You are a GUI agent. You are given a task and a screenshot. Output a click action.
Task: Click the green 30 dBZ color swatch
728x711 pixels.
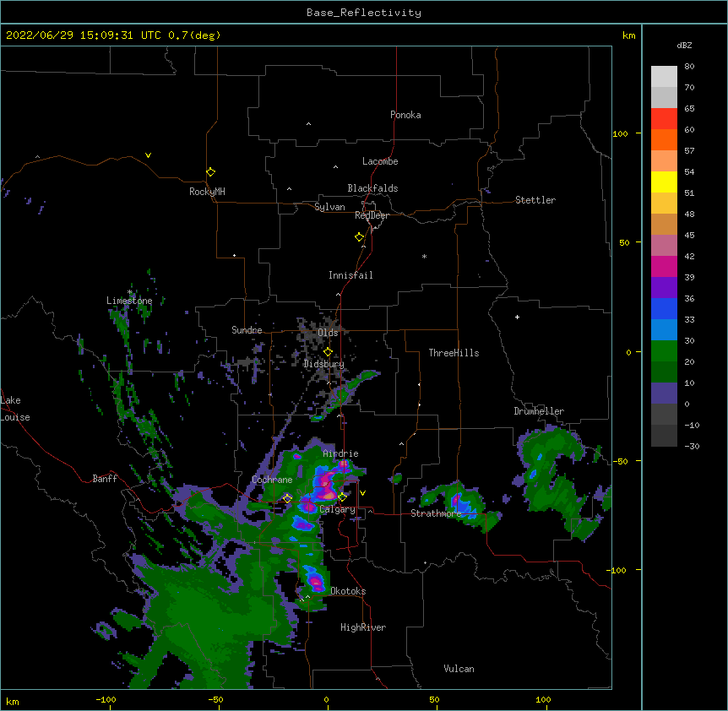pyautogui.click(x=664, y=351)
